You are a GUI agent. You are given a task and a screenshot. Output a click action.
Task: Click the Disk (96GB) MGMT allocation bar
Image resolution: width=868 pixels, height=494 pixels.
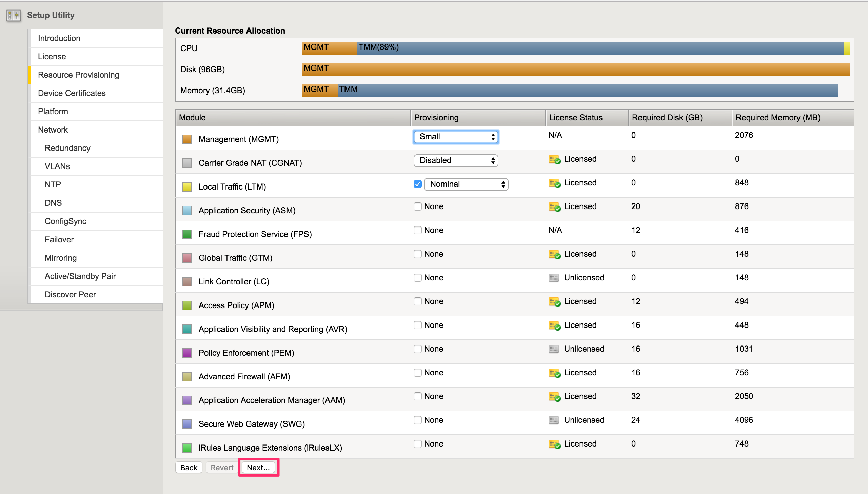tap(576, 70)
